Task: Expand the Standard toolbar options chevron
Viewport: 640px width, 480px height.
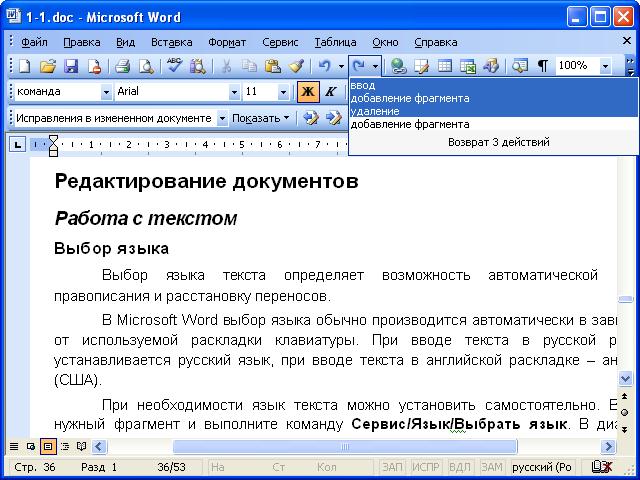Action: (x=630, y=66)
